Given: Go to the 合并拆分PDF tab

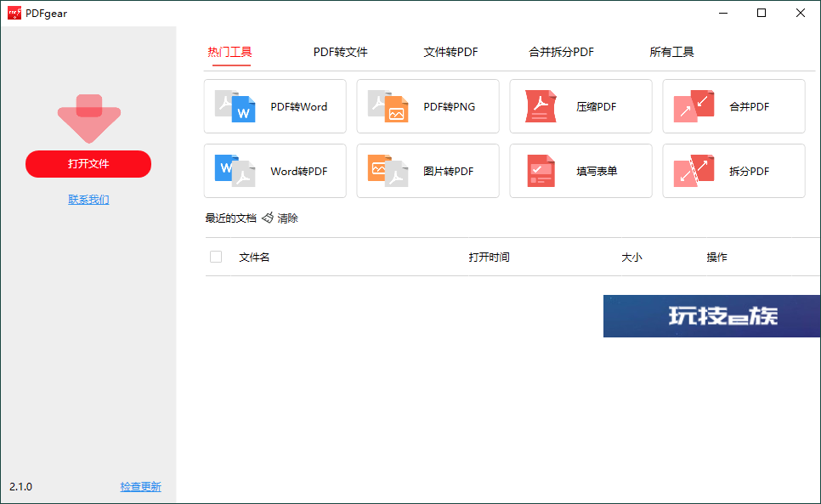Looking at the screenshot, I should (x=561, y=52).
